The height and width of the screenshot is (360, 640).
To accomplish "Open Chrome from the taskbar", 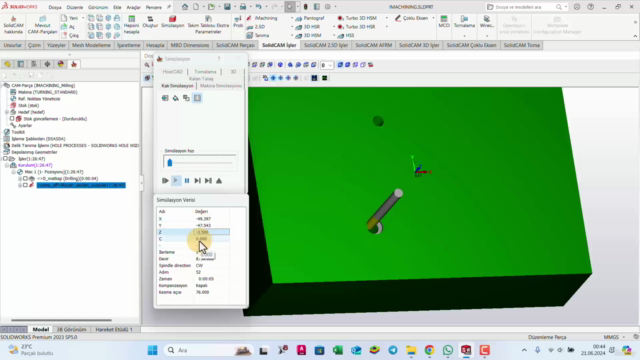I will click(429, 350).
